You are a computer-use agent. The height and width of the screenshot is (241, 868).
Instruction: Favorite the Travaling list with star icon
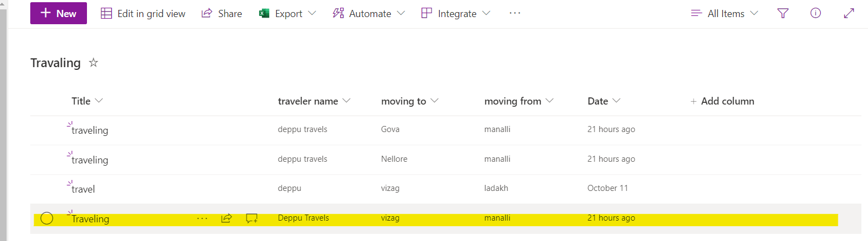point(94,63)
